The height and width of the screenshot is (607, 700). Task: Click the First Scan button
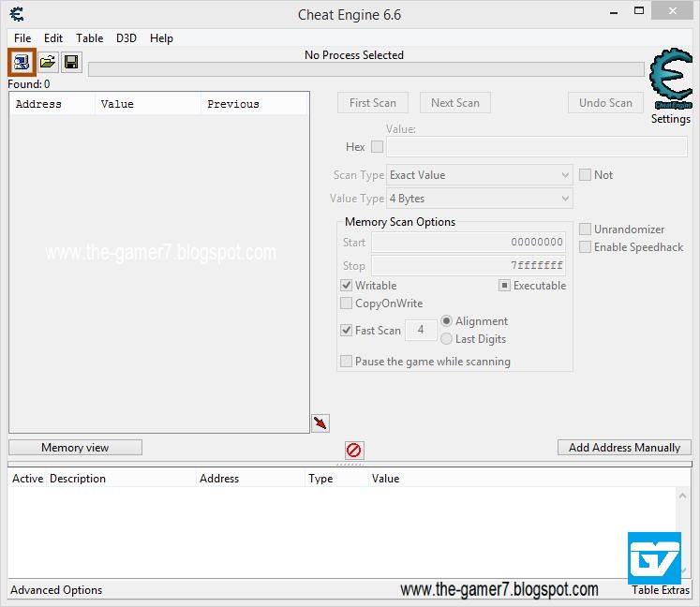click(x=373, y=103)
